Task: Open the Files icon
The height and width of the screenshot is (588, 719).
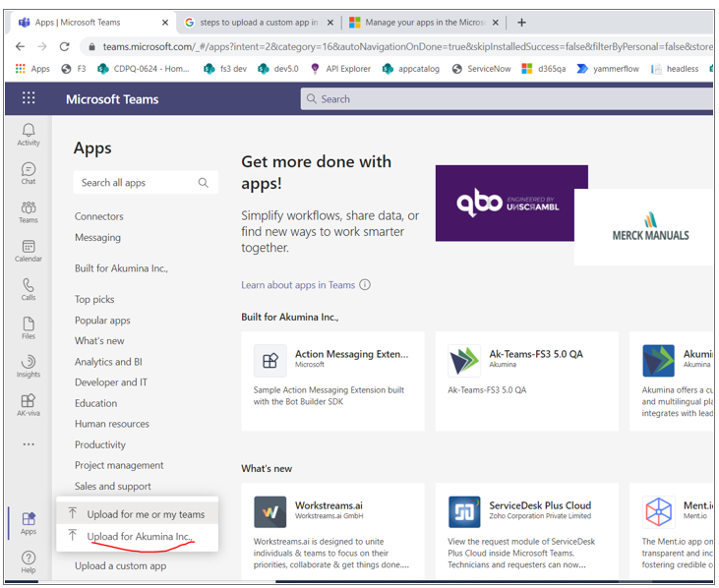Action: [29, 327]
